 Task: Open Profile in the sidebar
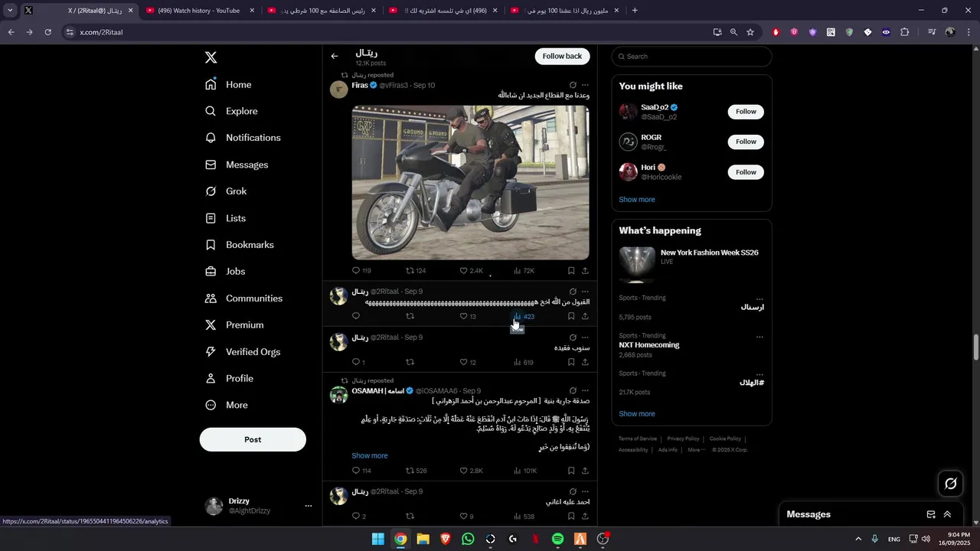click(229, 379)
